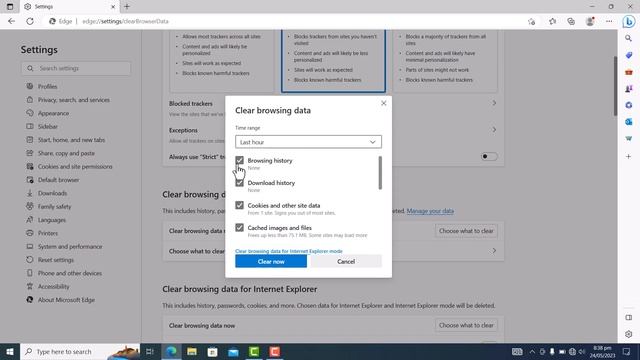Open About Microsoft Edge section
Image resolution: width=640 pixels, height=360 pixels.
(x=66, y=300)
